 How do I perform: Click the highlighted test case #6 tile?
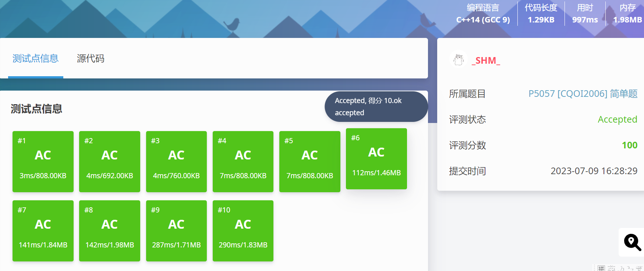point(376,159)
